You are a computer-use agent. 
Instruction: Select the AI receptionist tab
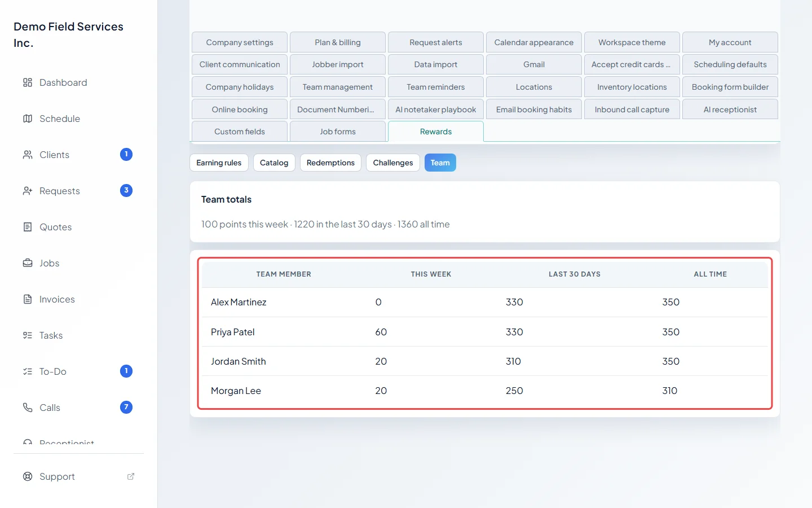[730, 110]
